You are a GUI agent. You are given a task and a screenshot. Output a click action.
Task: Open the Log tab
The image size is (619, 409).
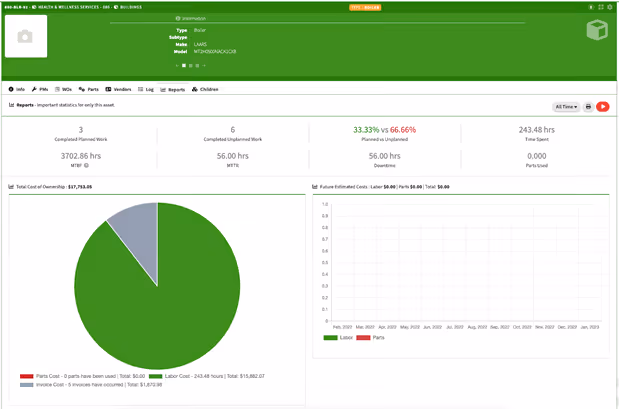(x=146, y=89)
